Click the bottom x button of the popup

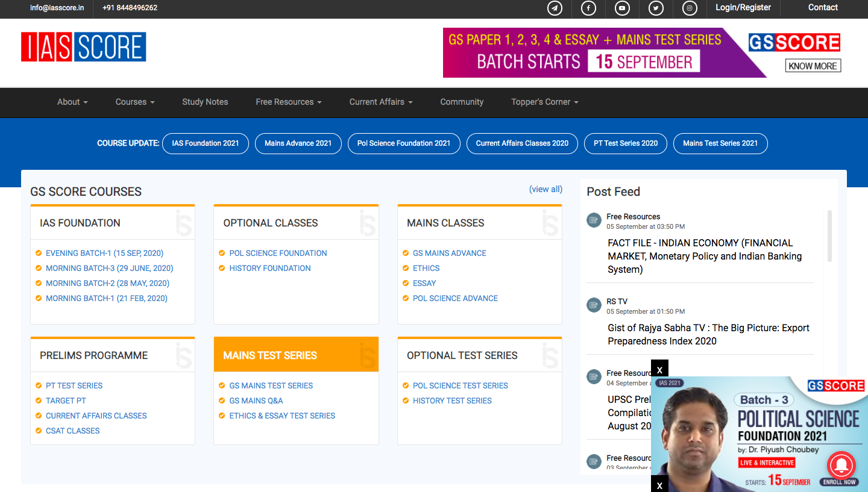coord(659,484)
